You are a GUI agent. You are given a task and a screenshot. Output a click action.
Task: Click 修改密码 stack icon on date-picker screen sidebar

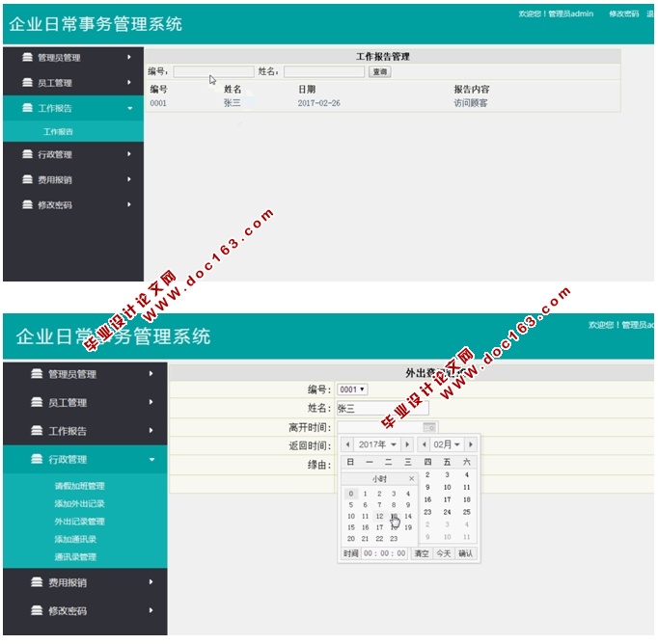(37, 610)
